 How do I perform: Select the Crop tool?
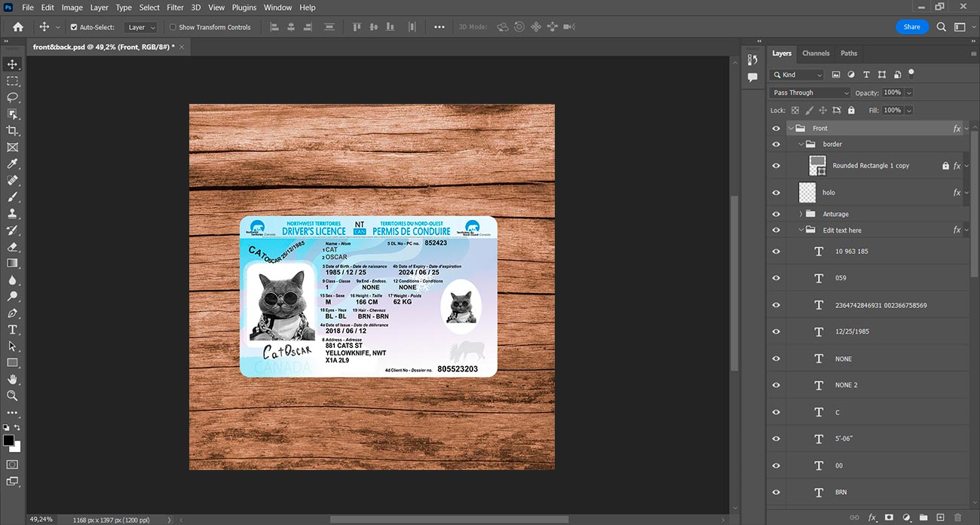tap(12, 130)
